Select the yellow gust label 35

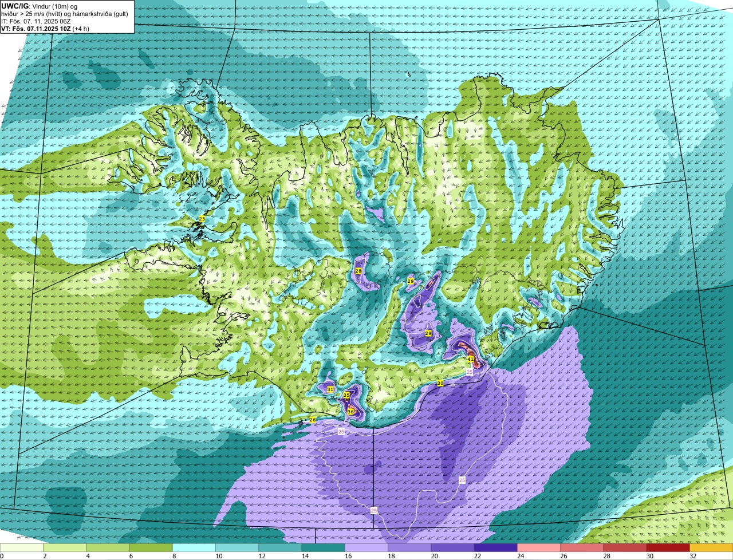346,395
